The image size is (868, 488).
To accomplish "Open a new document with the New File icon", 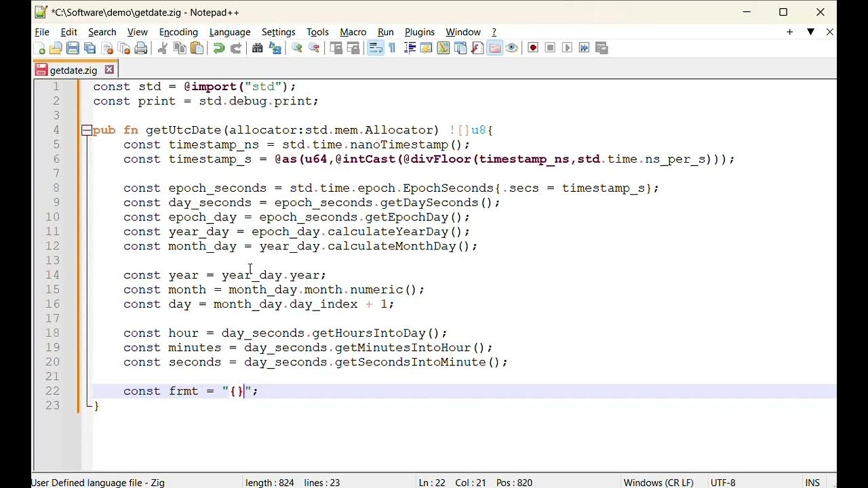I will point(38,47).
